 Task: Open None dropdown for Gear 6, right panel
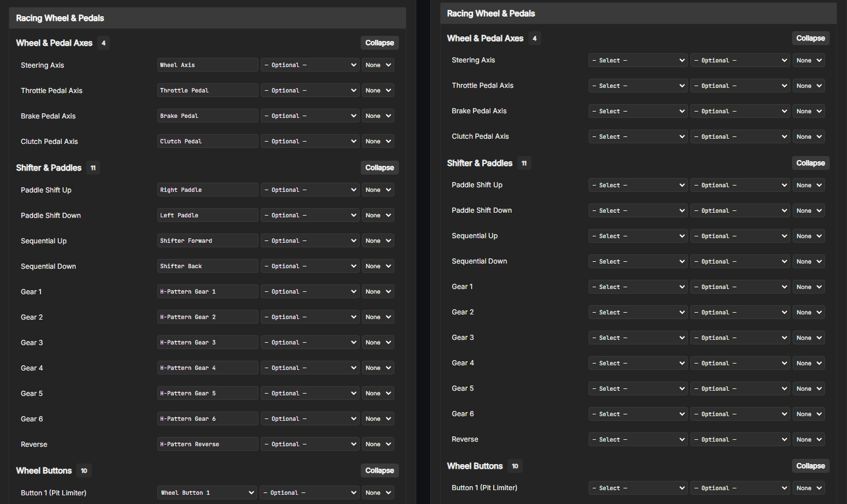809,414
